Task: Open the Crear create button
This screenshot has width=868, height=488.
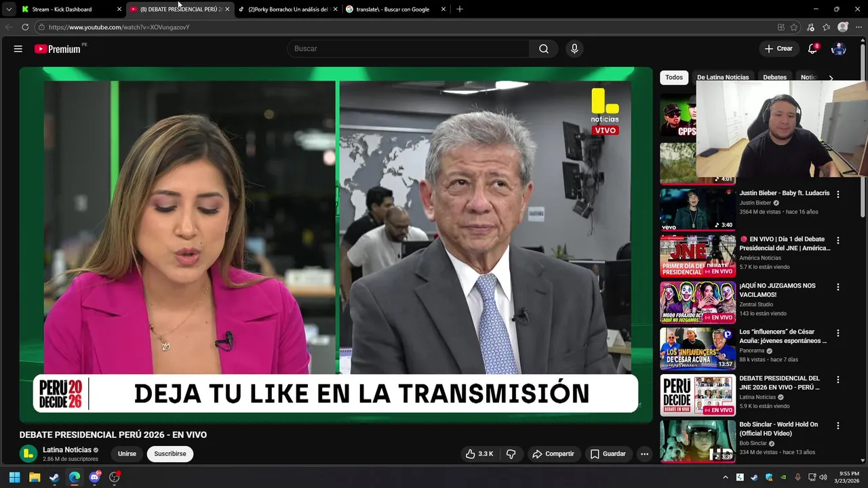Action: coord(778,49)
